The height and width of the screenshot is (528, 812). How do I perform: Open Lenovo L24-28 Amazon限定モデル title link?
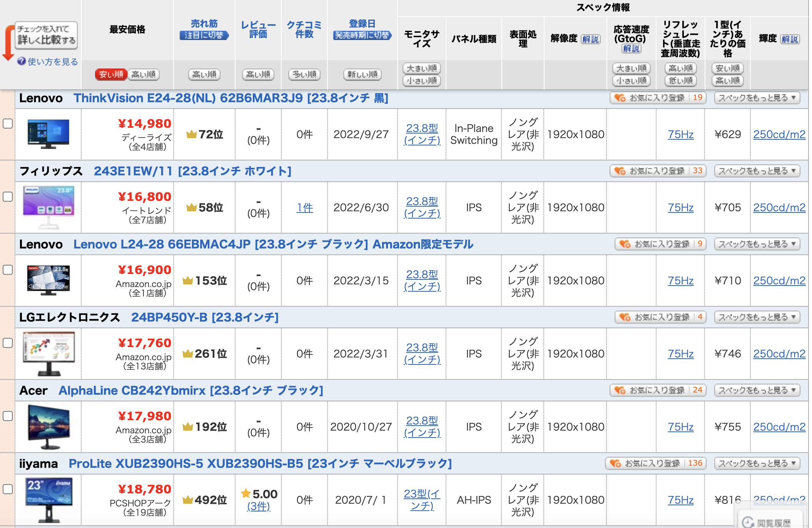[x=273, y=244]
